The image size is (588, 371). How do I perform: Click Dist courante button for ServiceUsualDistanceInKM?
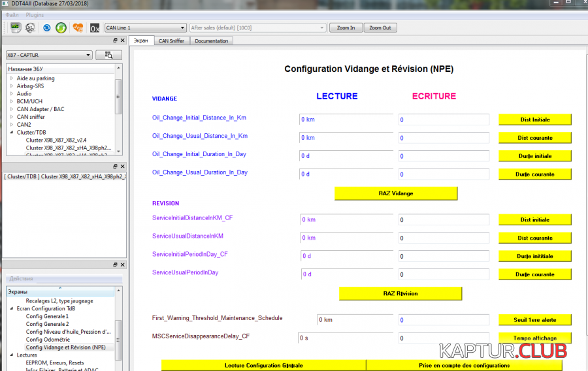tap(534, 238)
